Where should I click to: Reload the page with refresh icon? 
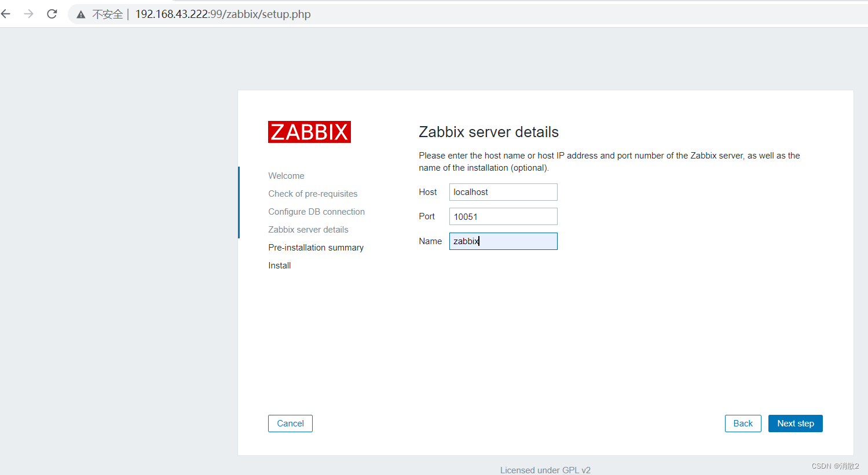(x=52, y=14)
